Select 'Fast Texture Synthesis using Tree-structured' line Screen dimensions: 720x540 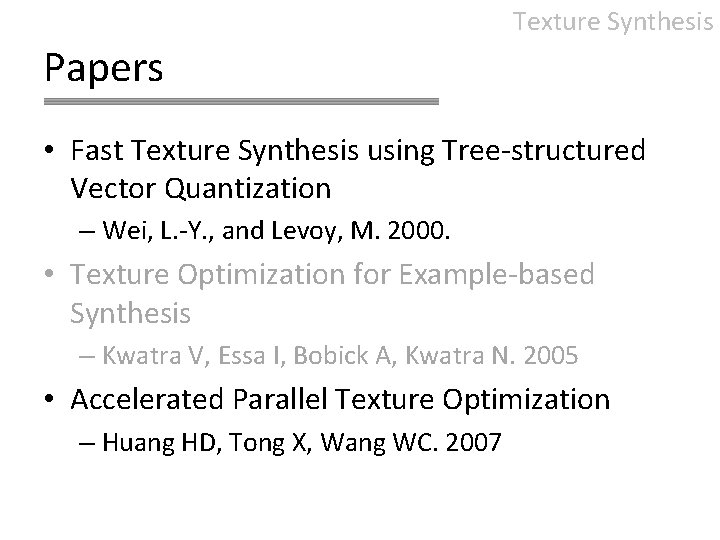click(x=358, y=151)
